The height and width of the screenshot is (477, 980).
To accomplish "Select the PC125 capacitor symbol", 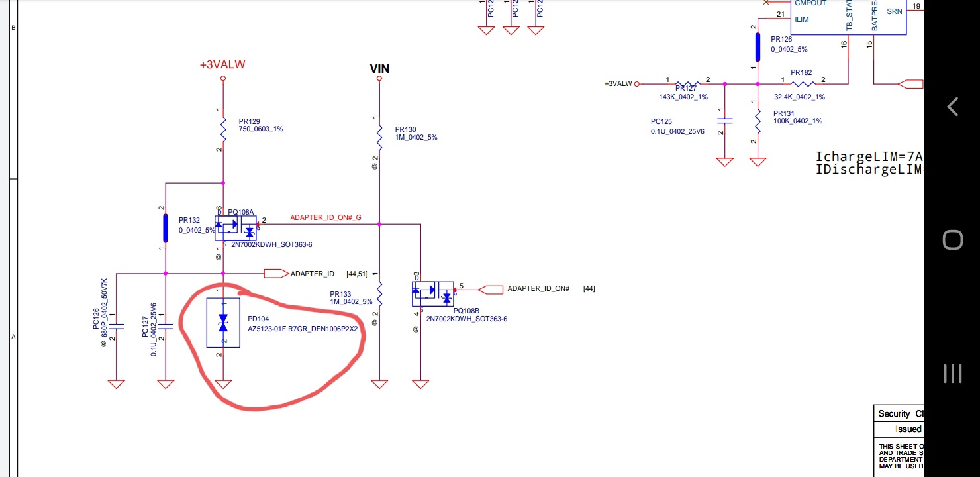I will pos(725,121).
